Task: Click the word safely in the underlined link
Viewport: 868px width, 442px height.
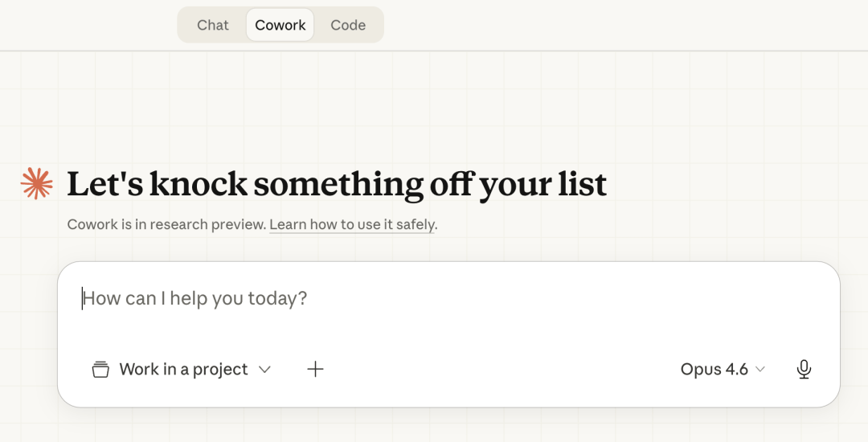Action: [415, 225]
